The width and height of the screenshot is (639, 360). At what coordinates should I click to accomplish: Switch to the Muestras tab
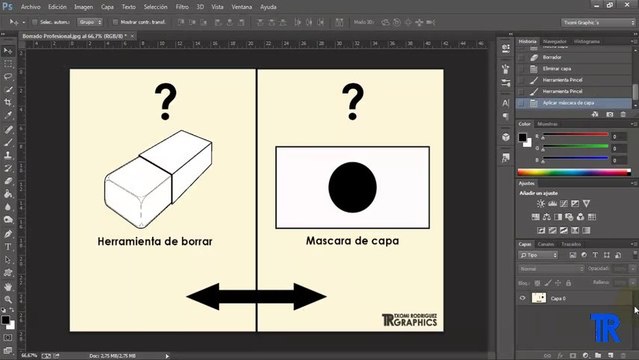(547, 124)
